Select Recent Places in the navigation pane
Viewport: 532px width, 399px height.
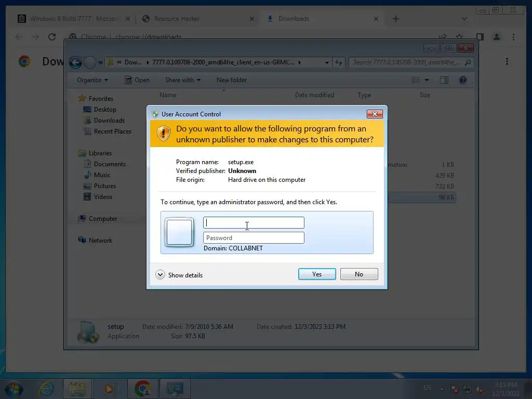coord(112,131)
